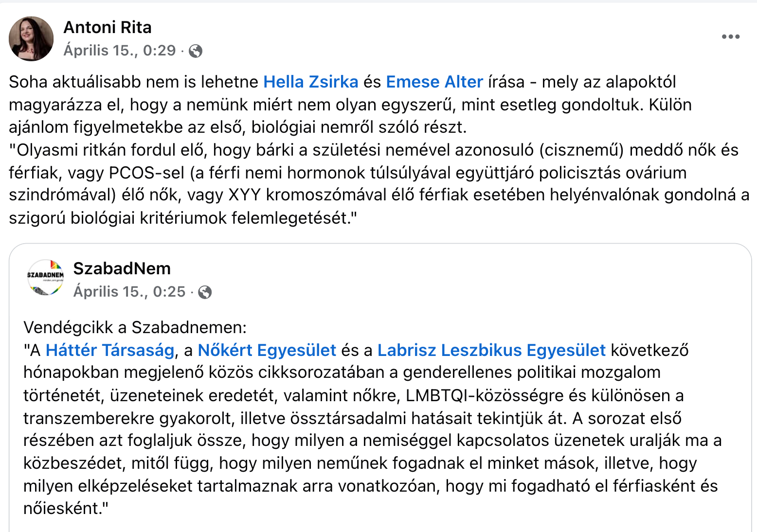Visit the Nőkért Egyesület page link
This screenshot has width=757, height=532.
[x=267, y=350]
